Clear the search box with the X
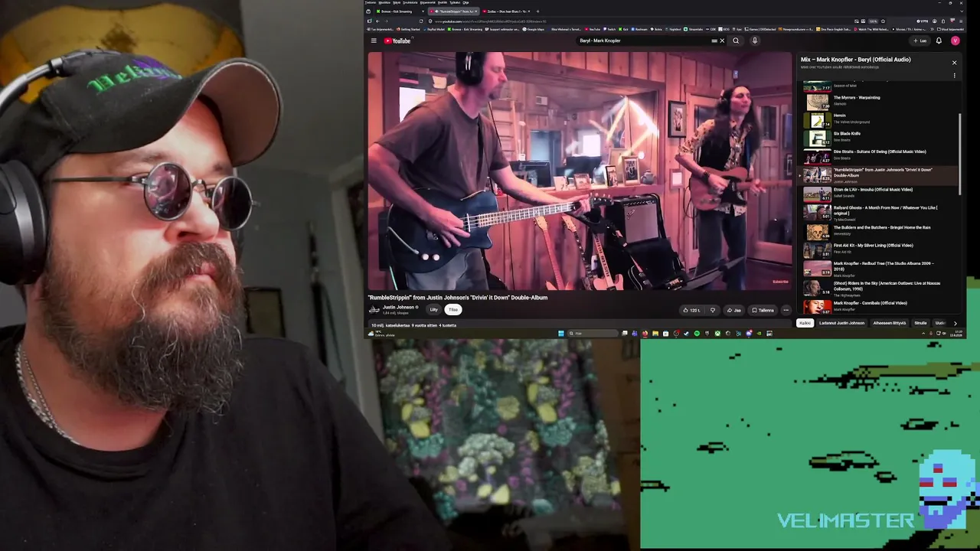Viewport: 980px width, 551px height. (721, 41)
